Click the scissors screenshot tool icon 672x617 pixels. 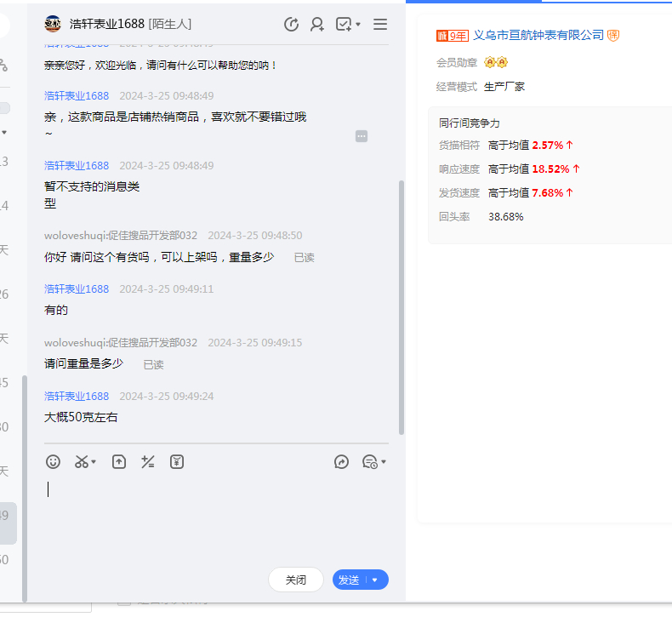(x=81, y=462)
